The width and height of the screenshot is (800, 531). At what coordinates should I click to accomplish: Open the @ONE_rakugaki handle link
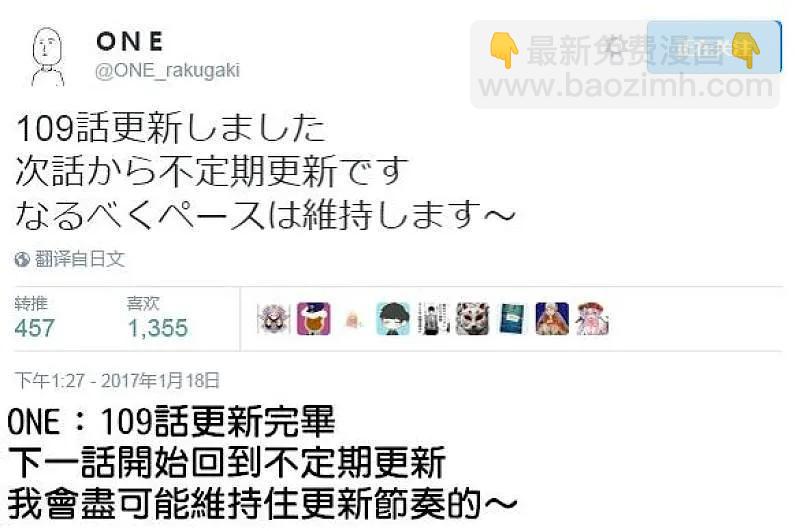point(167,70)
